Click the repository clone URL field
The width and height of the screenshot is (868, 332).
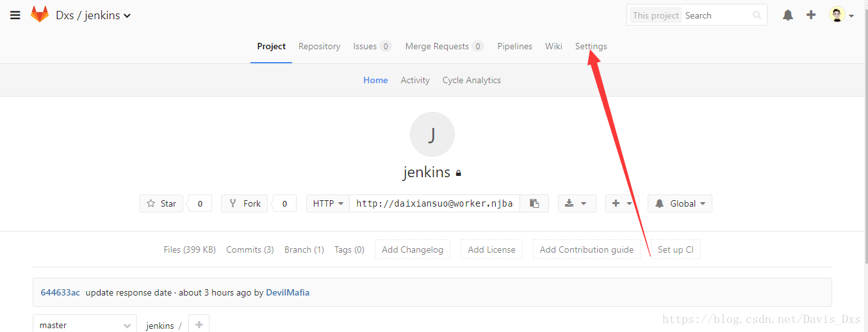point(434,203)
